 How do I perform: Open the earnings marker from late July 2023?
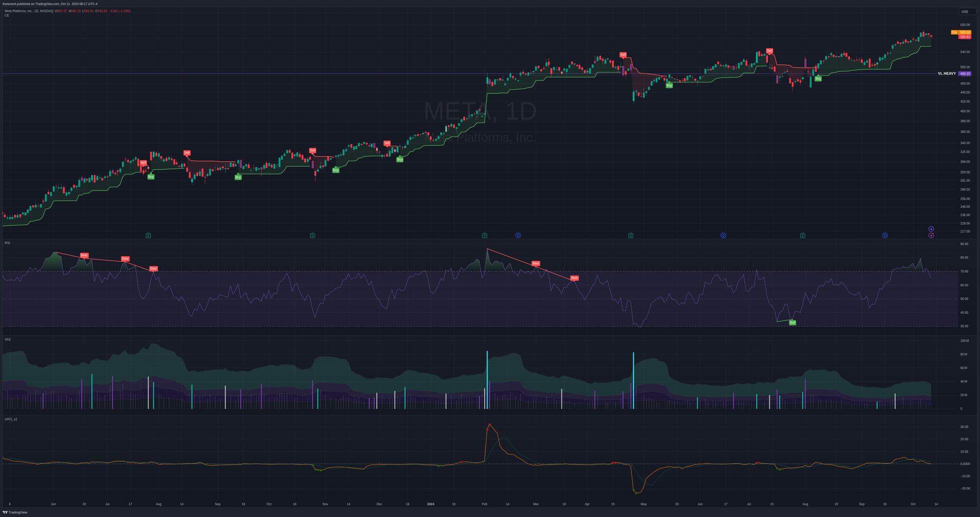click(148, 235)
